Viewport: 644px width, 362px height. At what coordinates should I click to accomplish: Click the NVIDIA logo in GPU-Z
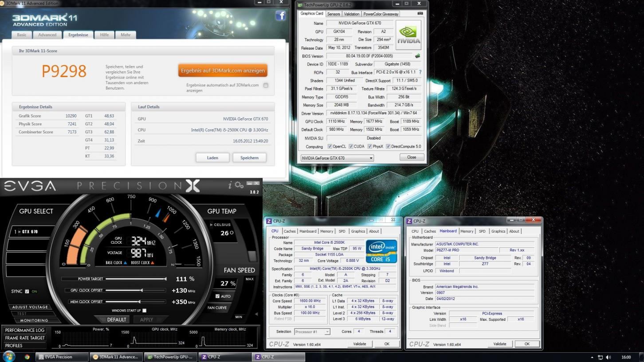click(x=408, y=35)
